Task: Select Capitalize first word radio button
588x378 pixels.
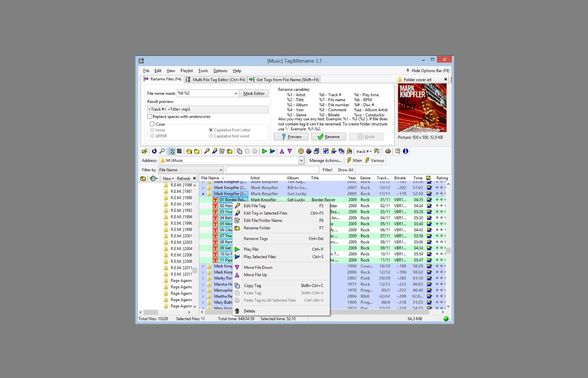Action: [x=211, y=136]
